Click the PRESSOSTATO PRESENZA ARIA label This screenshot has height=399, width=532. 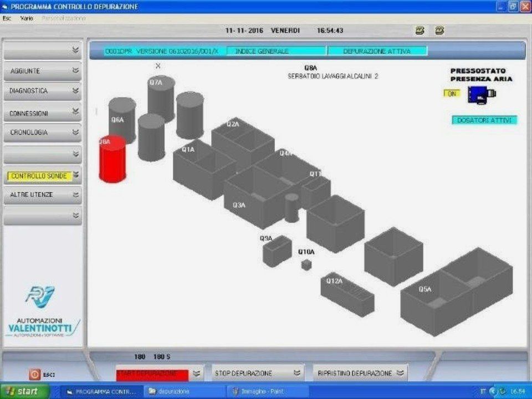[x=481, y=75]
